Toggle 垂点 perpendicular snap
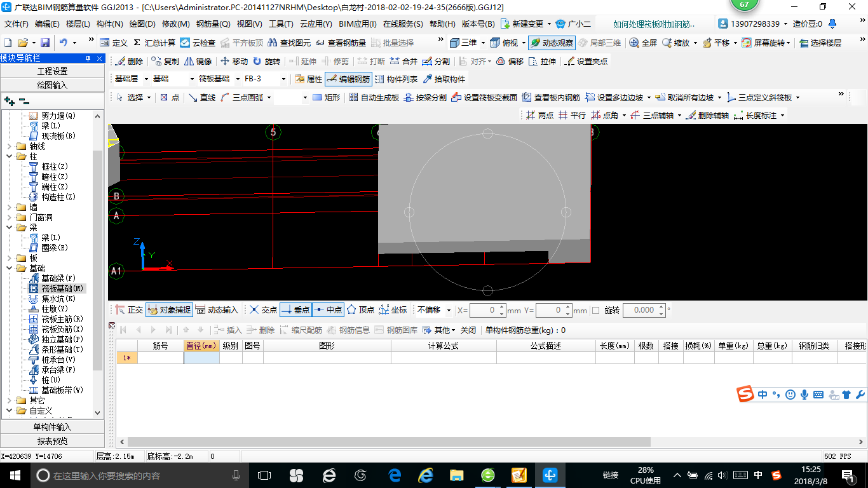 point(295,310)
